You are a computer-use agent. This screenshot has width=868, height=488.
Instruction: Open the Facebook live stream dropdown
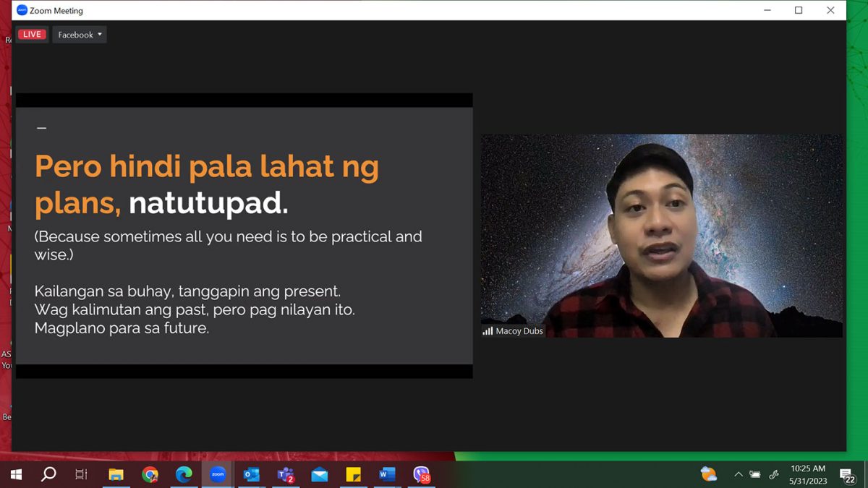(80, 35)
